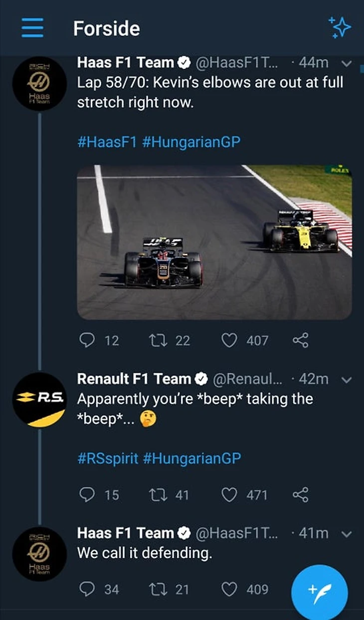The image size is (364, 620).
Task: Share the Renault F1 Team tweet
Action: click(x=300, y=494)
